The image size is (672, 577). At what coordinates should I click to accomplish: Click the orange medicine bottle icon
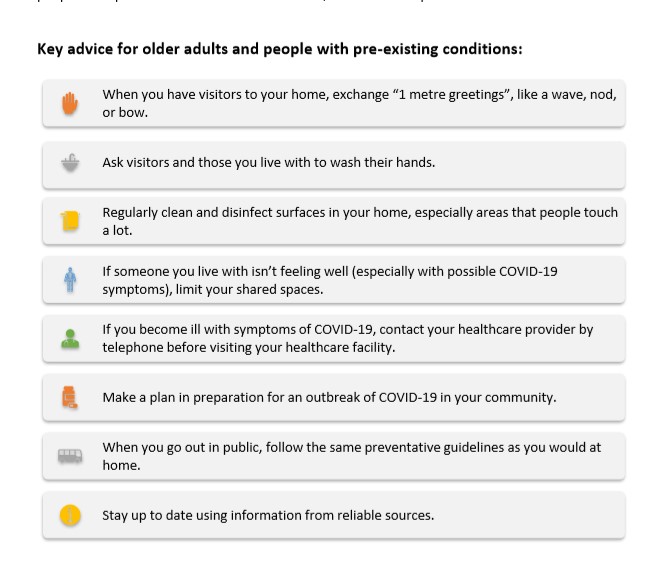[x=69, y=397]
